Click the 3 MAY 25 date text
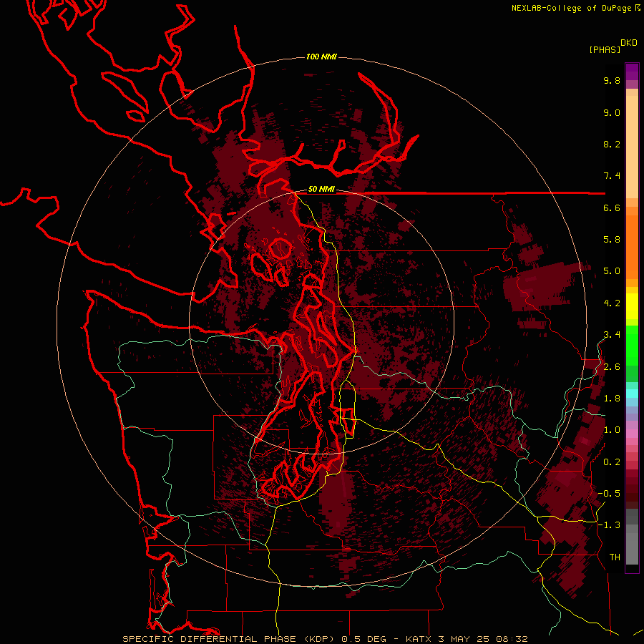644x644 pixels. pos(463,639)
